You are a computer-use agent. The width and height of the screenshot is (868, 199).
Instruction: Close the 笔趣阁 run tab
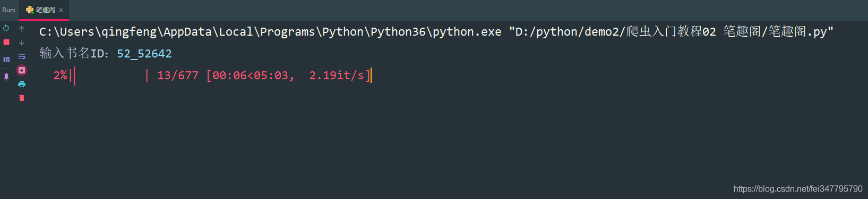61,10
